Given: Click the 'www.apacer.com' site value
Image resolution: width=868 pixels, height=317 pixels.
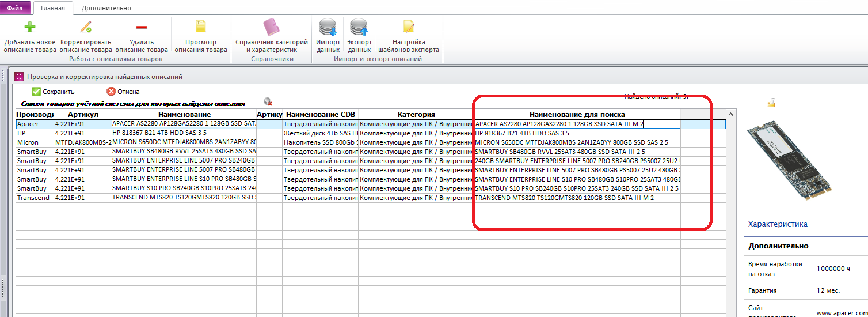Looking at the screenshot, I should point(842,312).
